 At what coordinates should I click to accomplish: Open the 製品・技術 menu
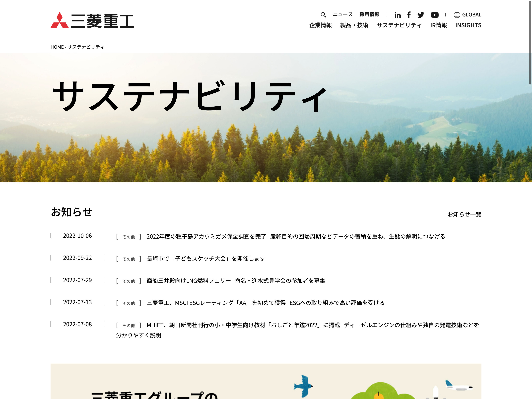(x=354, y=25)
